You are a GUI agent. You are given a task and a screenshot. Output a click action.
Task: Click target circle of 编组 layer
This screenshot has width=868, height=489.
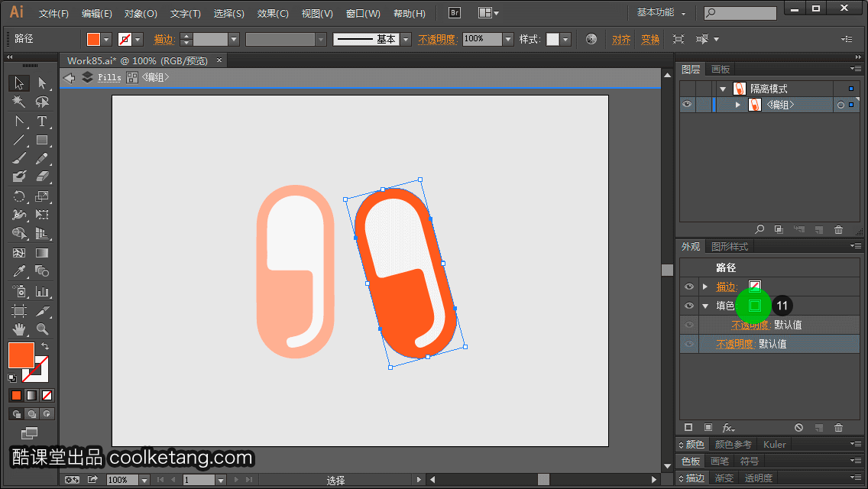840,105
